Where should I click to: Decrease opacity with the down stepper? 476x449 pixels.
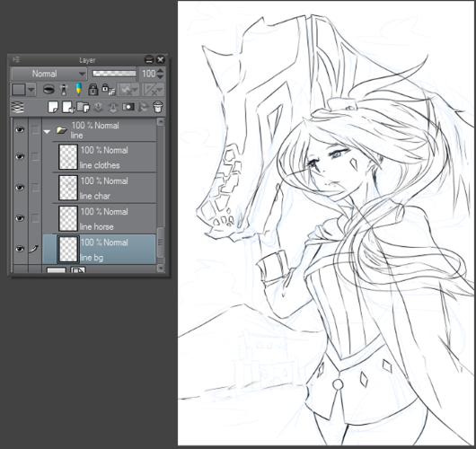pos(160,77)
